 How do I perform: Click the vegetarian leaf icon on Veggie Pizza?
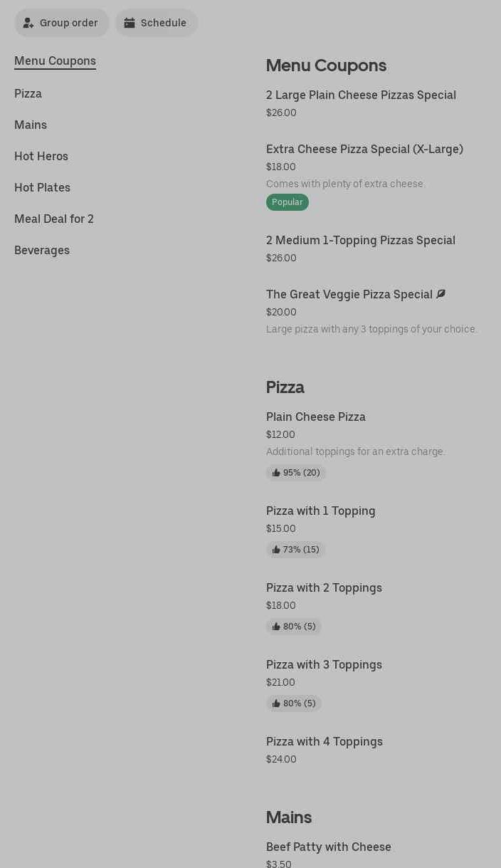pos(441,294)
